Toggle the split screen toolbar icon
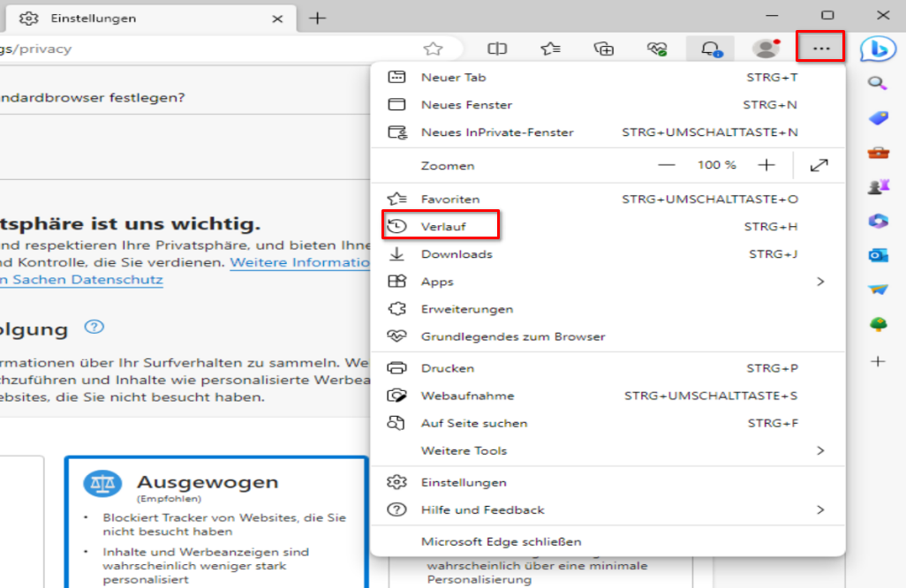Viewport: 906px width, 588px height. pyautogui.click(x=497, y=49)
